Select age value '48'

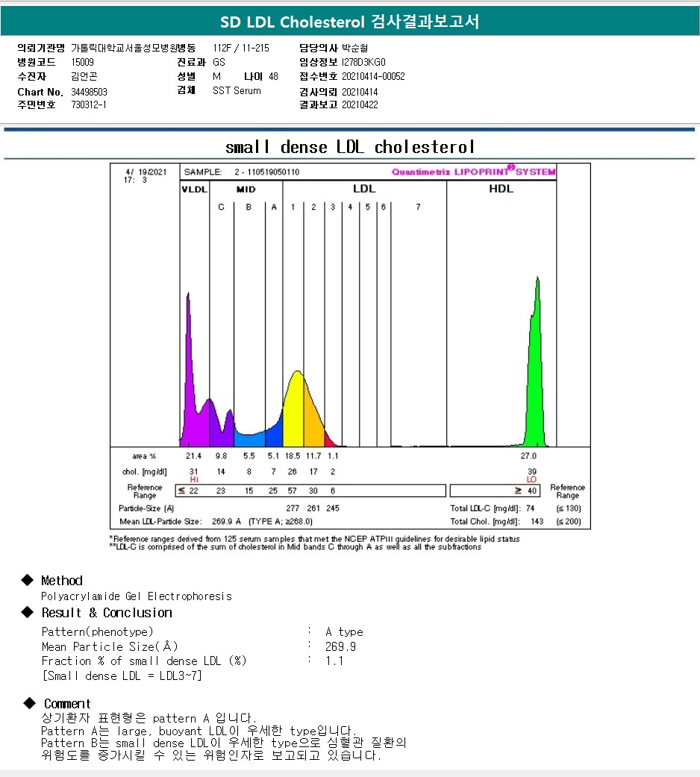coord(273,76)
